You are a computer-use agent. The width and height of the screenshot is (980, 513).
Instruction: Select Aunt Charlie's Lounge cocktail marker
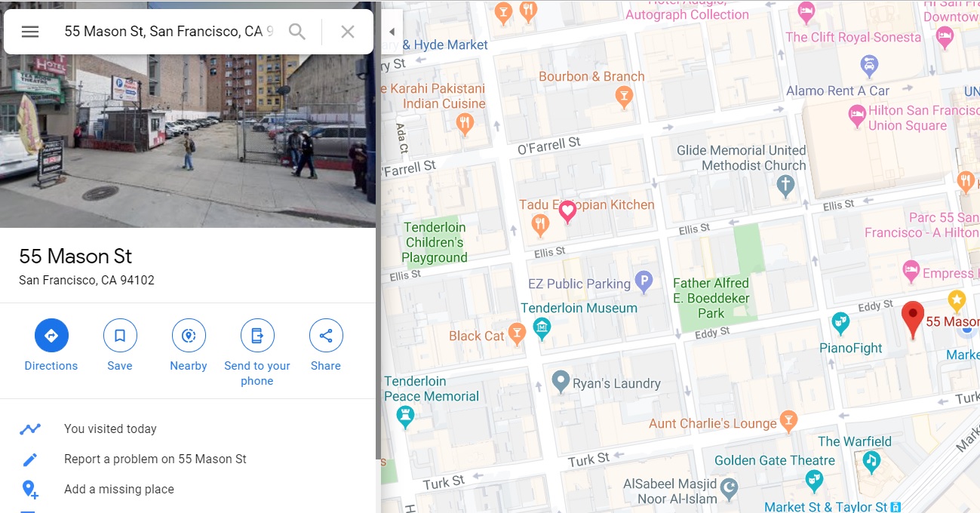click(x=788, y=422)
